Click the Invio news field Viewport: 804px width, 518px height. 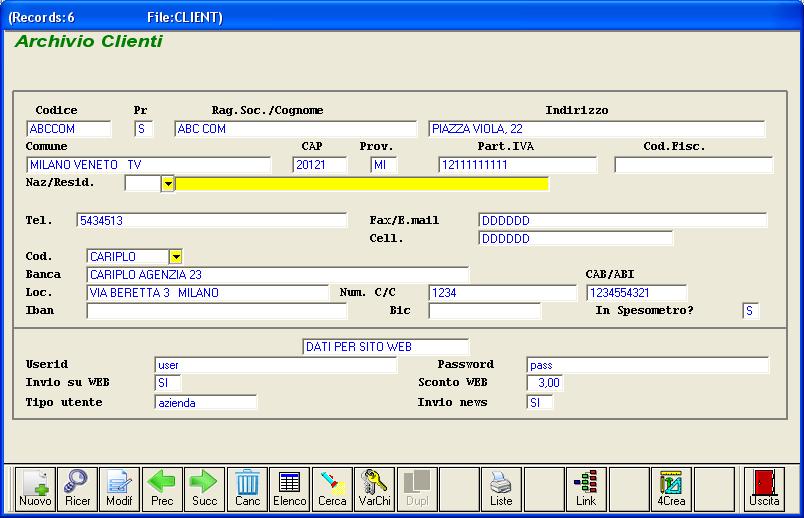[539, 402]
